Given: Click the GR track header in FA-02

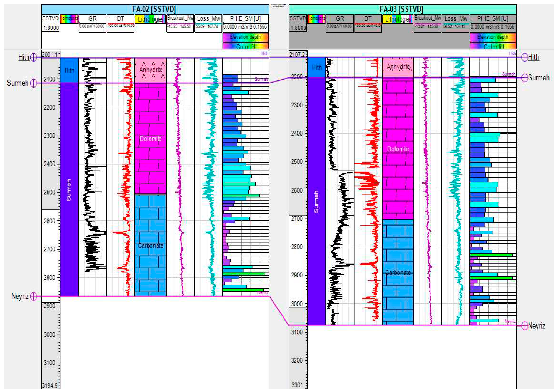Looking at the screenshot, I should [92, 19].
